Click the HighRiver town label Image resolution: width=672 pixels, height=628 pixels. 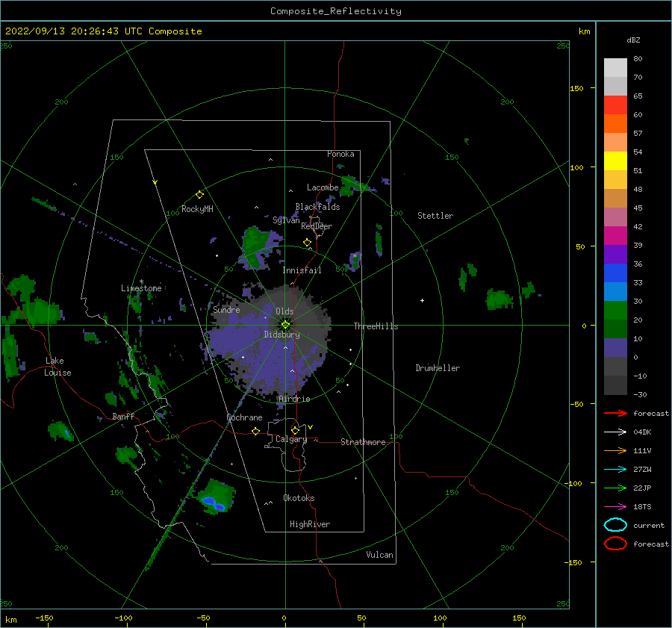click(x=310, y=524)
